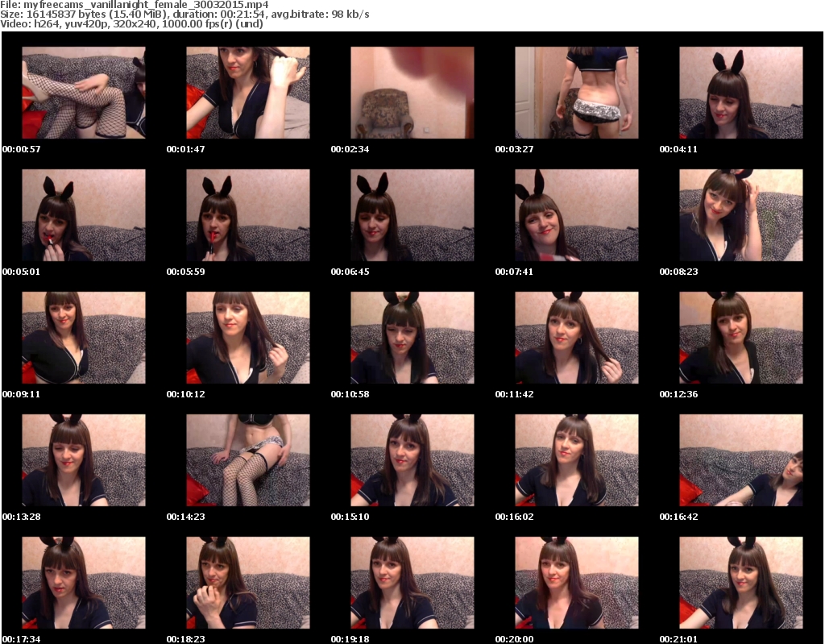Choose the frame at 00:04:11
This screenshot has width=825, height=644.
click(x=741, y=93)
